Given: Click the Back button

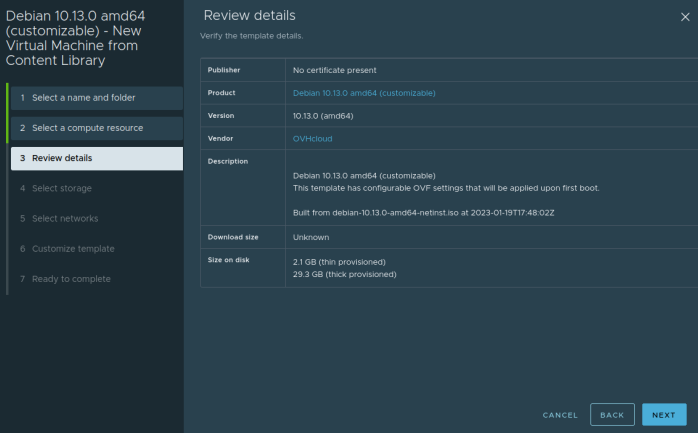Looking at the screenshot, I should point(612,414).
